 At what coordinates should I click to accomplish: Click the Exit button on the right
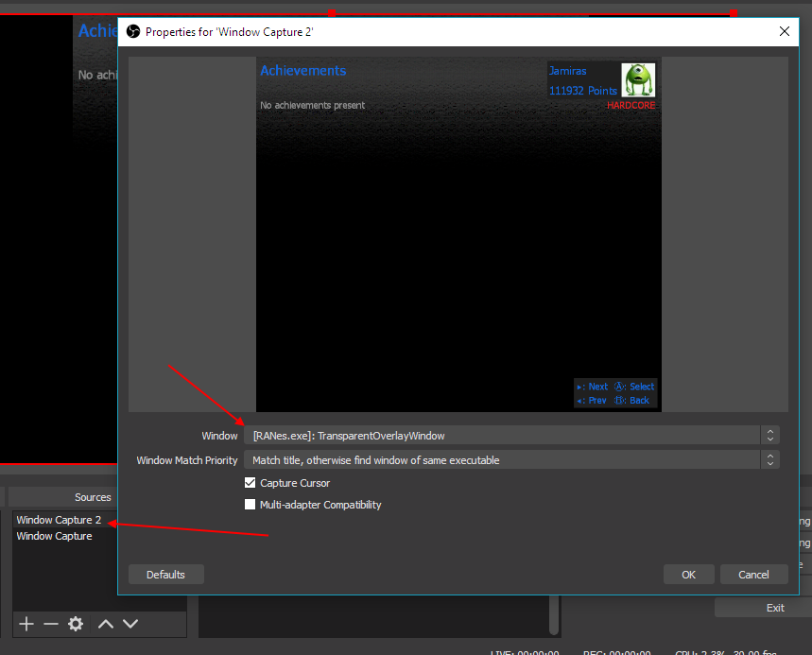point(774,608)
